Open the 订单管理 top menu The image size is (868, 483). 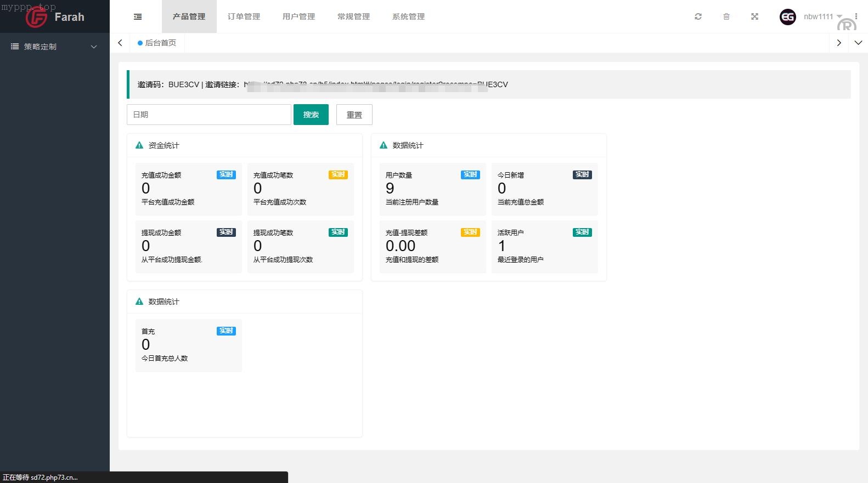coord(244,16)
